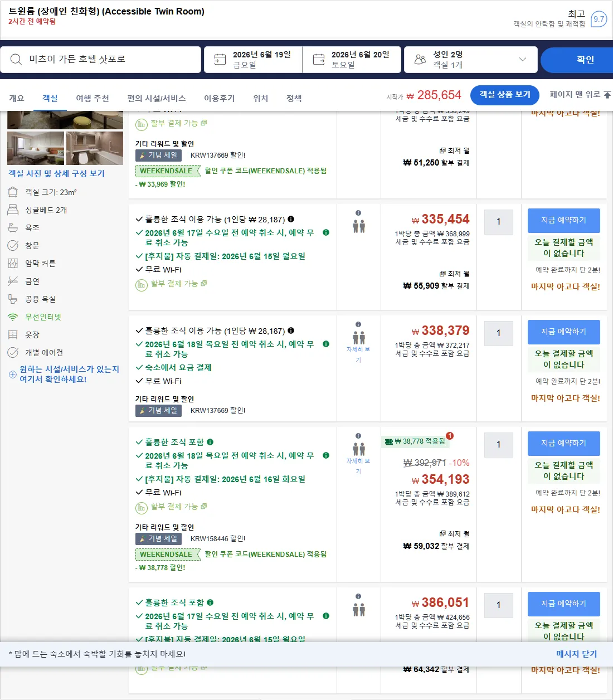Click info icon beside June 17 cancellation in 335,454 offer

(326, 232)
